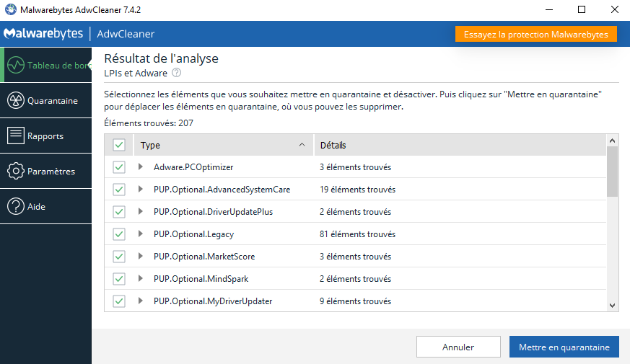Go to the Rapports section

(45, 136)
